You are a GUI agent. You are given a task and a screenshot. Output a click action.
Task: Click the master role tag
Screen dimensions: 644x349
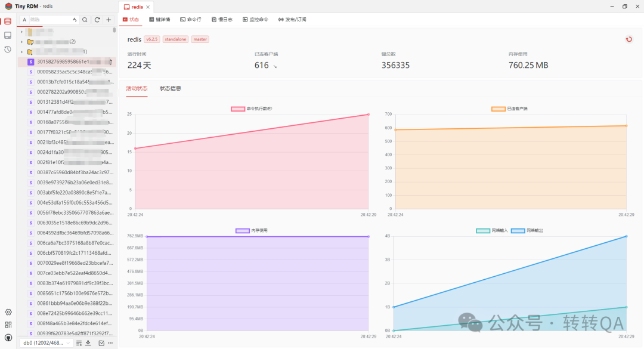coord(200,39)
